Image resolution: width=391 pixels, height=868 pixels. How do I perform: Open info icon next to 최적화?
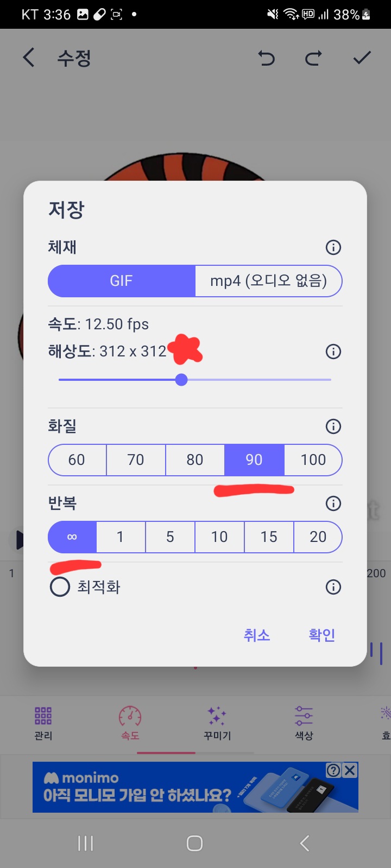[x=333, y=587]
